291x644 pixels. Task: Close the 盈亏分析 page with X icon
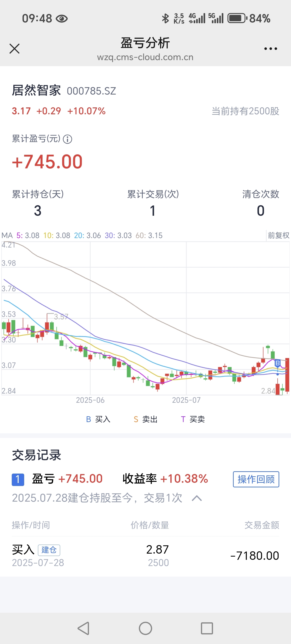pos(15,49)
